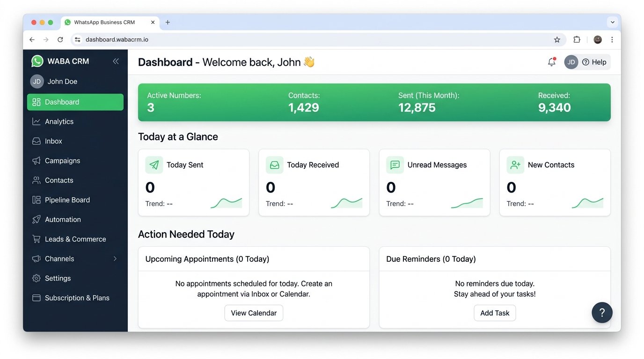Click the inbox icon on Today Received
The height and width of the screenshot is (359, 644).
click(275, 165)
